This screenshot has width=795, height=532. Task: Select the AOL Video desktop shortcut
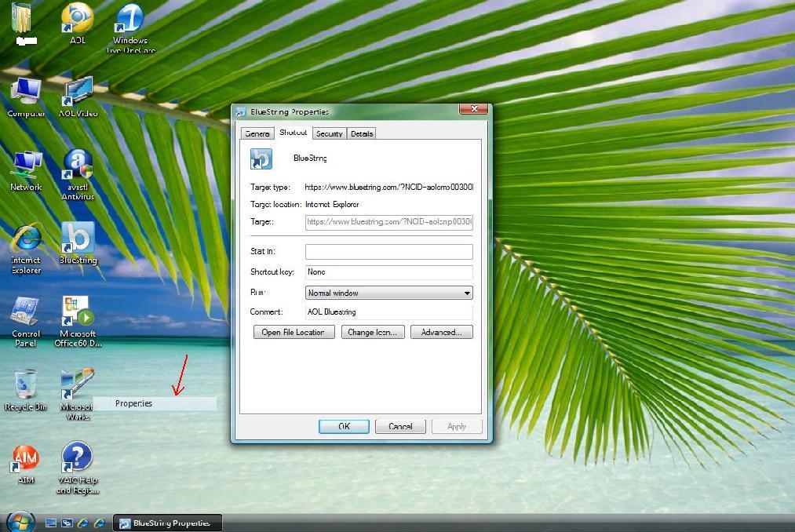coord(78,97)
